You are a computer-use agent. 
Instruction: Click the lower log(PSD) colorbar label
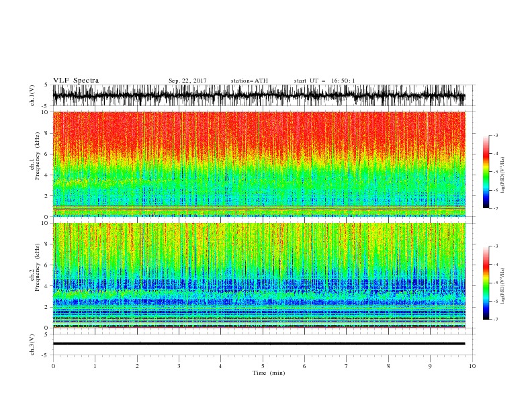(x=502, y=285)
